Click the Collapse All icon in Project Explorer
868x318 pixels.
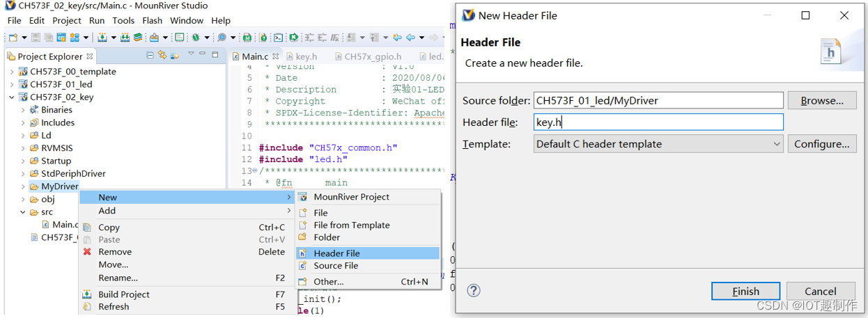pyautogui.click(x=150, y=55)
